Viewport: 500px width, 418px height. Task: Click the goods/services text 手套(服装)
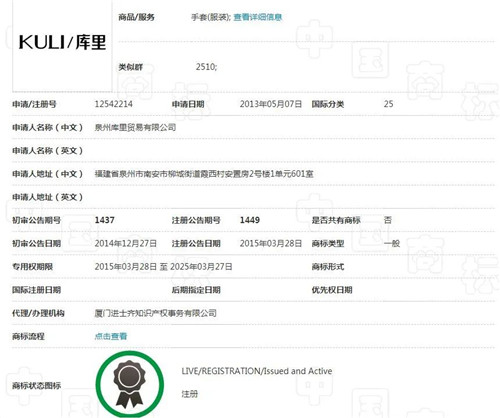tap(210, 17)
